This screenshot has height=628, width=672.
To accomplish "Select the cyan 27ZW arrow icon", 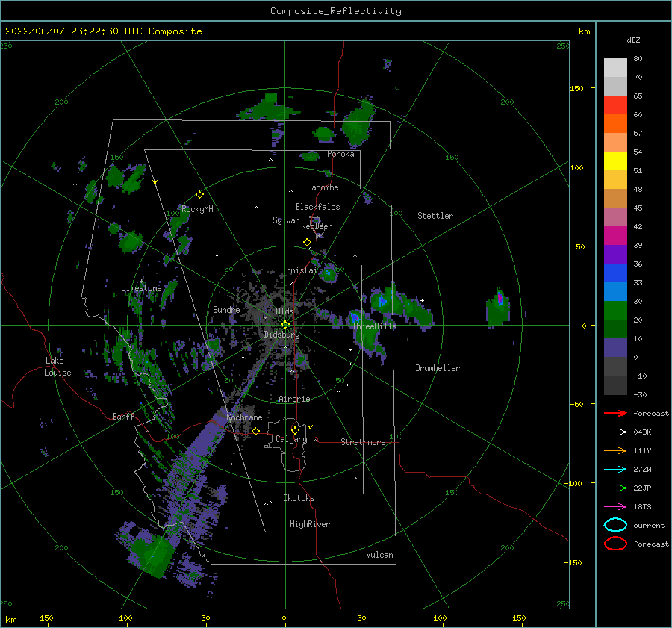I will 615,470.
